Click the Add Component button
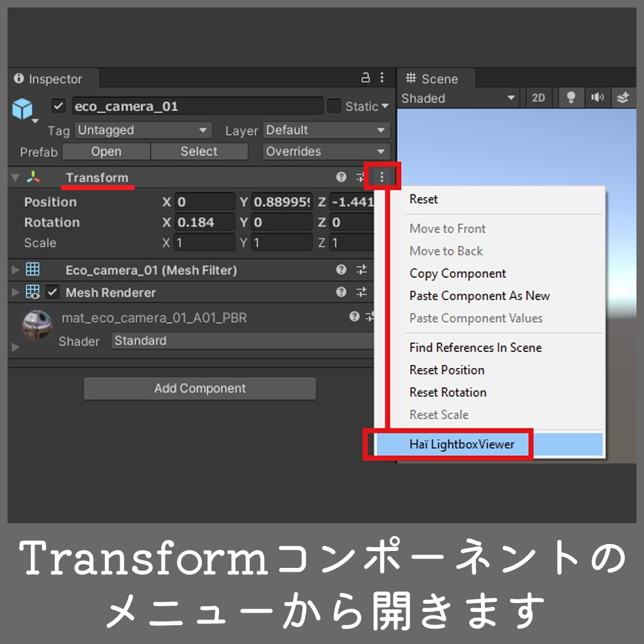Image resolution: width=644 pixels, height=644 pixels. click(200, 388)
